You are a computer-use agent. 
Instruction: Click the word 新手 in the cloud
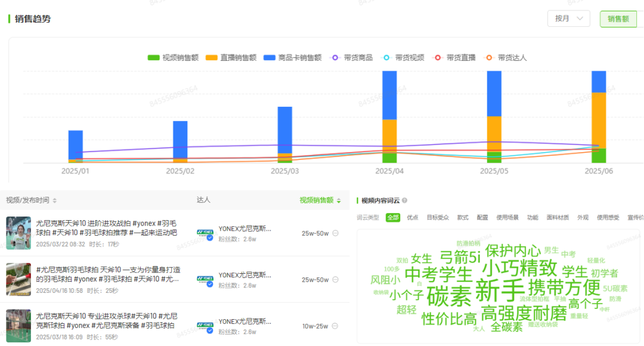(500, 291)
